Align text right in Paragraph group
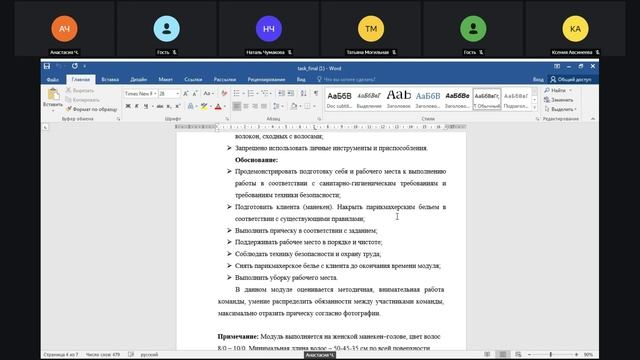This screenshot has height=360, width=640. pyautogui.click(x=255, y=106)
